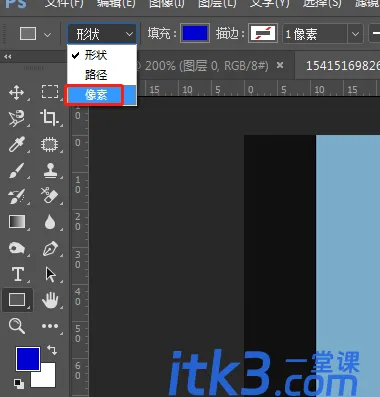Open the three-dots Edit Toolbar

click(50, 326)
